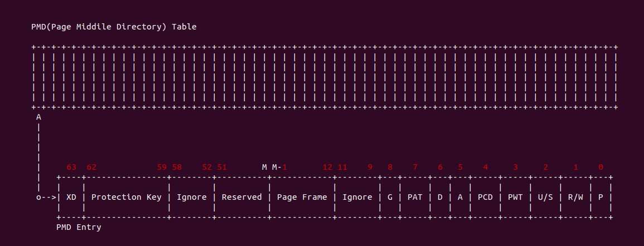Select the PAT bit field
The image size is (644, 246).
click(415, 197)
